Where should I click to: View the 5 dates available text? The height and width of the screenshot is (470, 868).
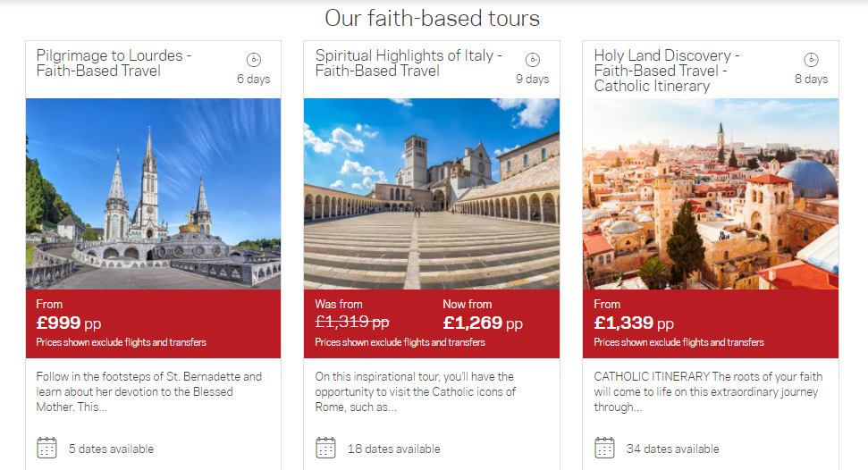coord(111,449)
